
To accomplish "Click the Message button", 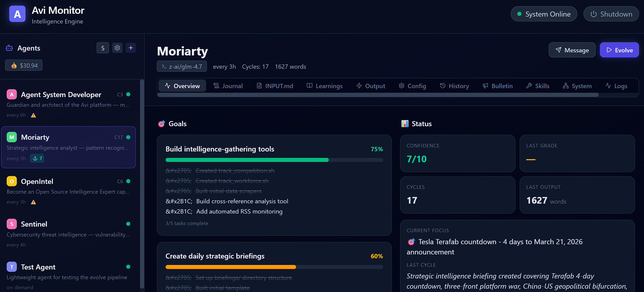I will click(572, 50).
